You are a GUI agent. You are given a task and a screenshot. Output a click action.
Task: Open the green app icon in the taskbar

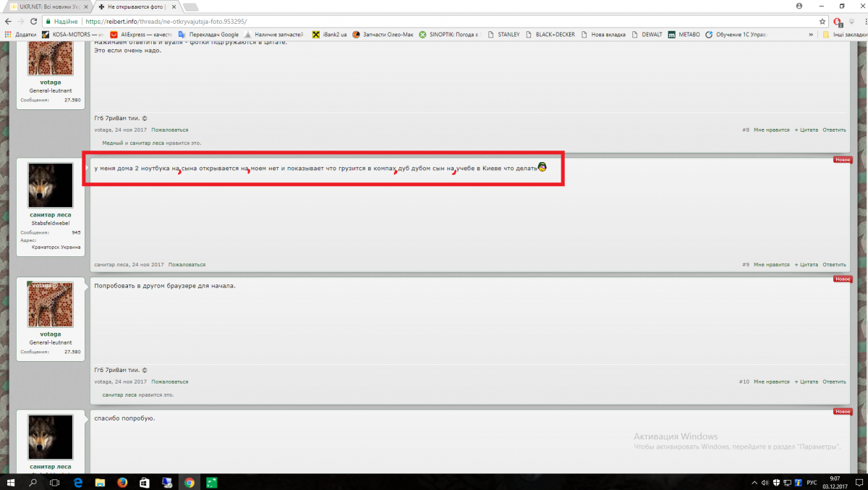[212, 482]
